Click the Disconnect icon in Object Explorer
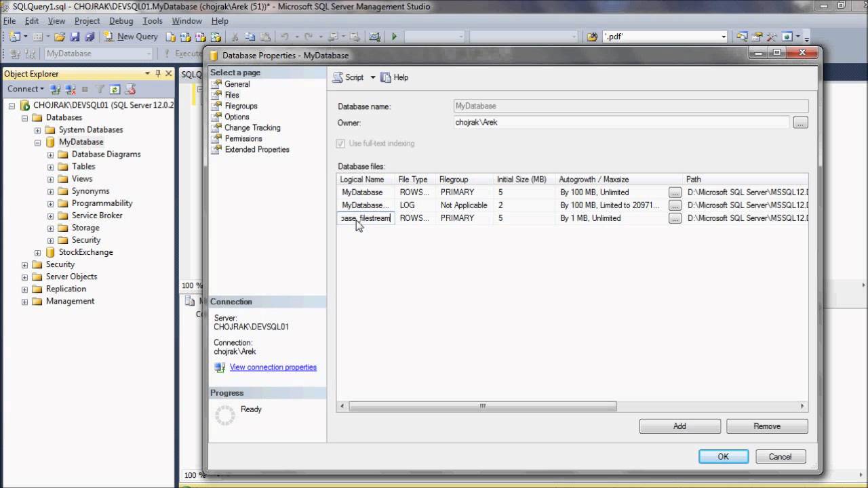 pyautogui.click(x=70, y=89)
